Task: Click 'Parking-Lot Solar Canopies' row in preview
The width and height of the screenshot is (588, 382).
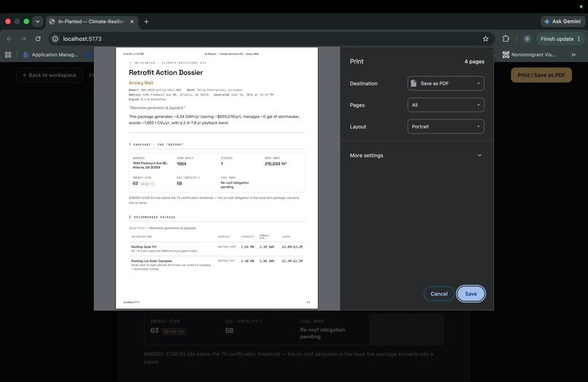Action: (217, 265)
